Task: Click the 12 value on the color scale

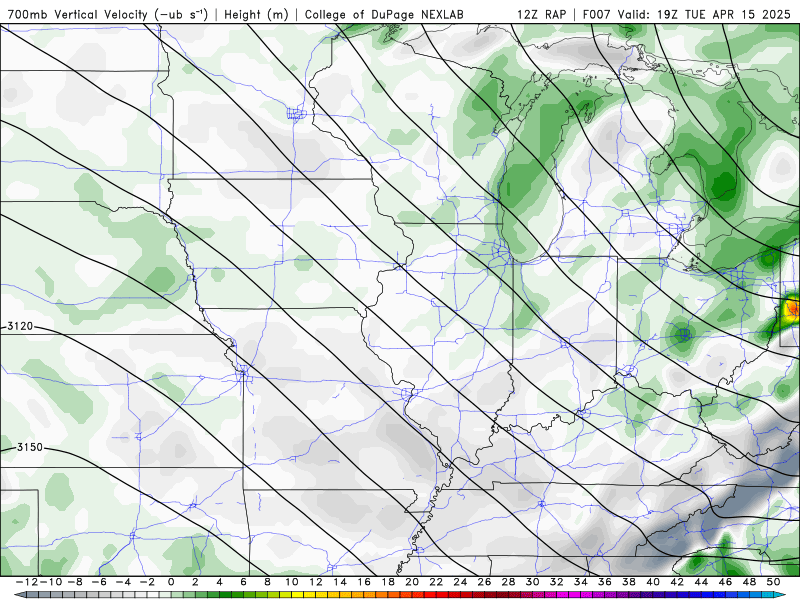Action: 316,582
